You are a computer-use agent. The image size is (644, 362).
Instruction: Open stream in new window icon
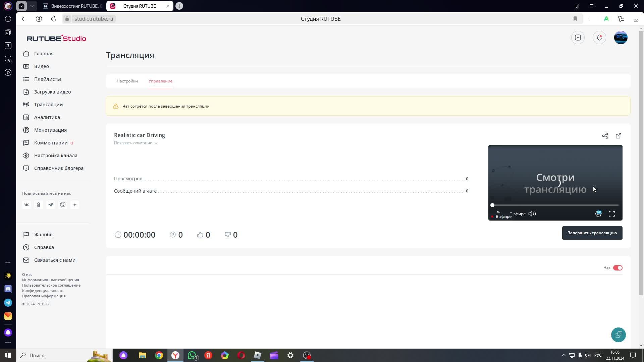click(618, 136)
